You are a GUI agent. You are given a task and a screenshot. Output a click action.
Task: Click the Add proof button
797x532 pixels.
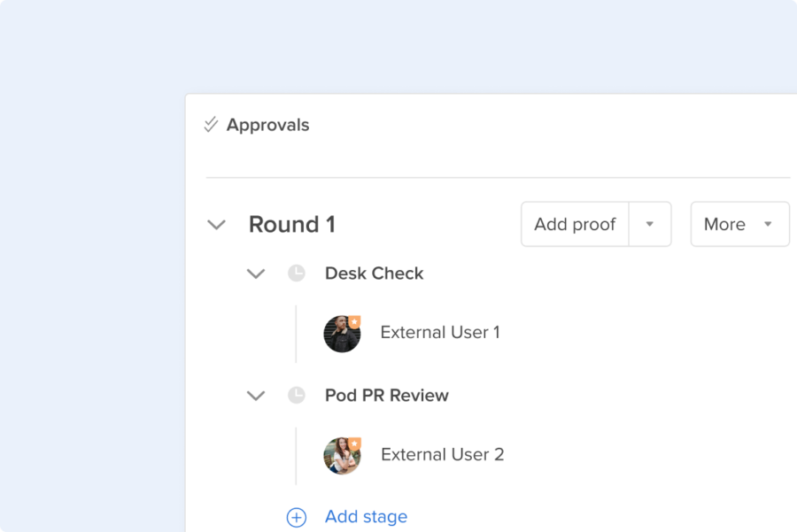574,224
